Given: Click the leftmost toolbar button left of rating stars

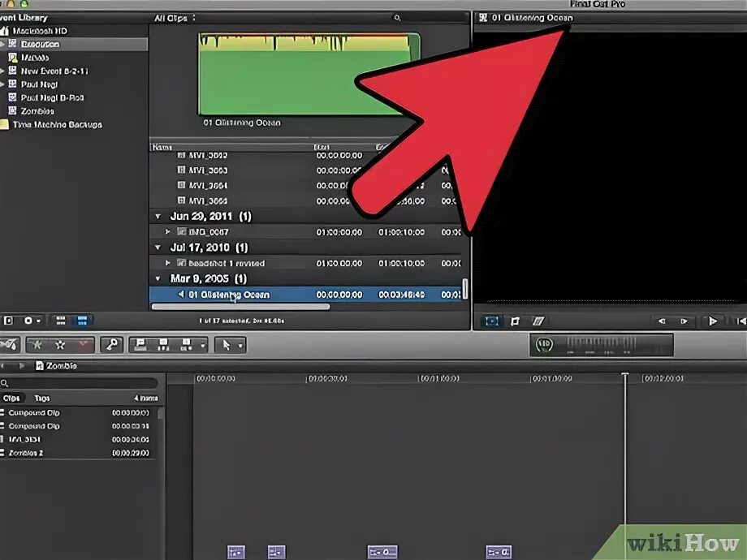Looking at the screenshot, I should click(x=9, y=344).
